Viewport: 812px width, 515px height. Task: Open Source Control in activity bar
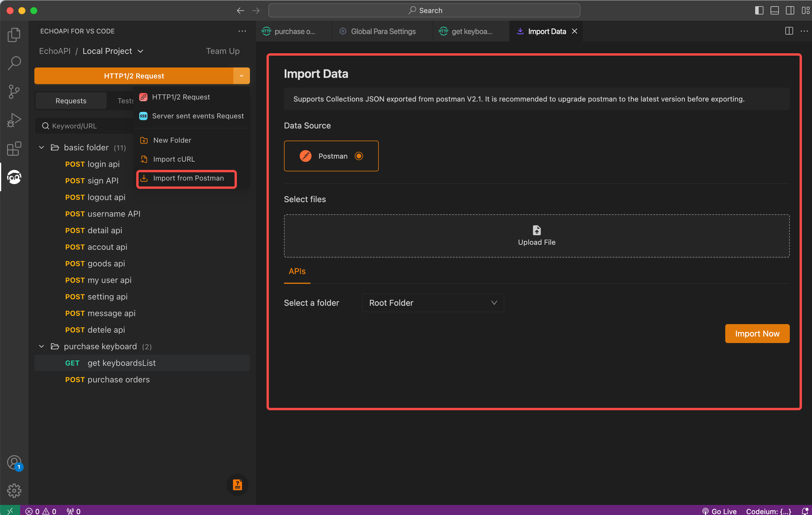coord(14,91)
